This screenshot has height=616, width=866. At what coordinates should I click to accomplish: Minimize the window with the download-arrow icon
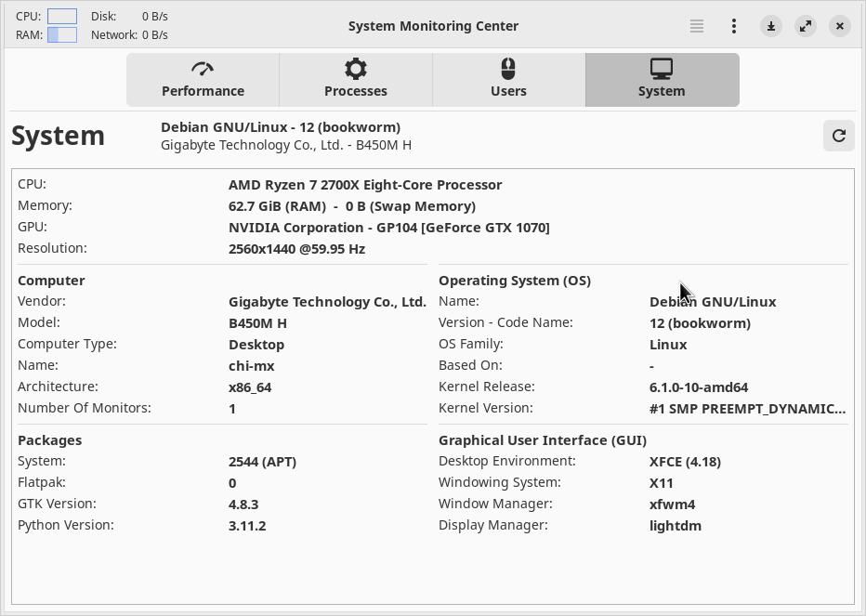tap(771, 26)
